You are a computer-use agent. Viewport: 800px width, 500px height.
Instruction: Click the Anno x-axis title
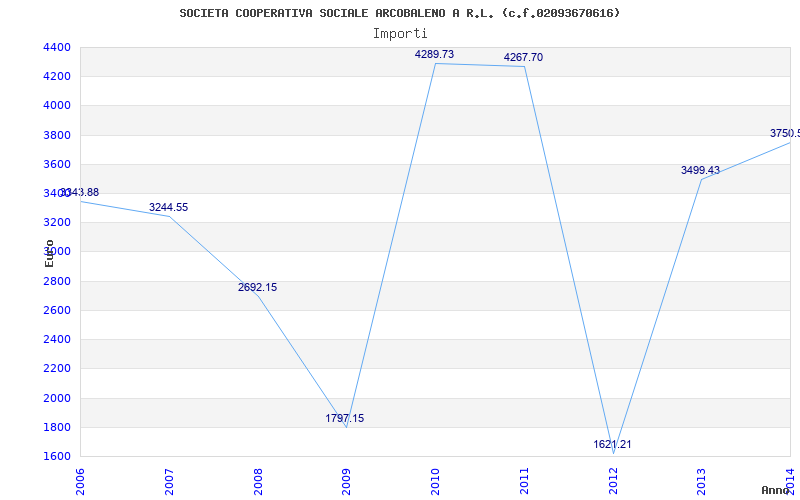[x=775, y=490]
